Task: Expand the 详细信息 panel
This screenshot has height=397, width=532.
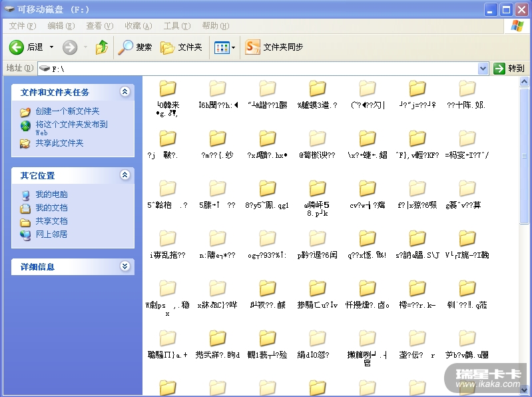Action: [125, 266]
